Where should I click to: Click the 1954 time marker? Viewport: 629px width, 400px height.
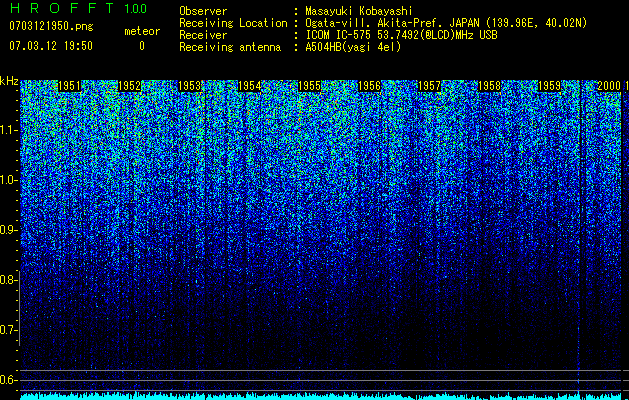tap(250, 86)
